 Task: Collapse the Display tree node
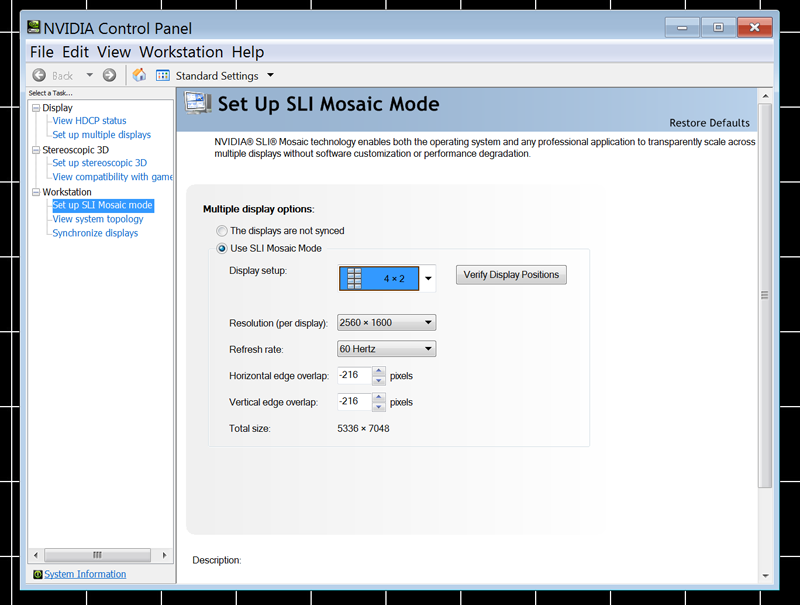(36, 108)
